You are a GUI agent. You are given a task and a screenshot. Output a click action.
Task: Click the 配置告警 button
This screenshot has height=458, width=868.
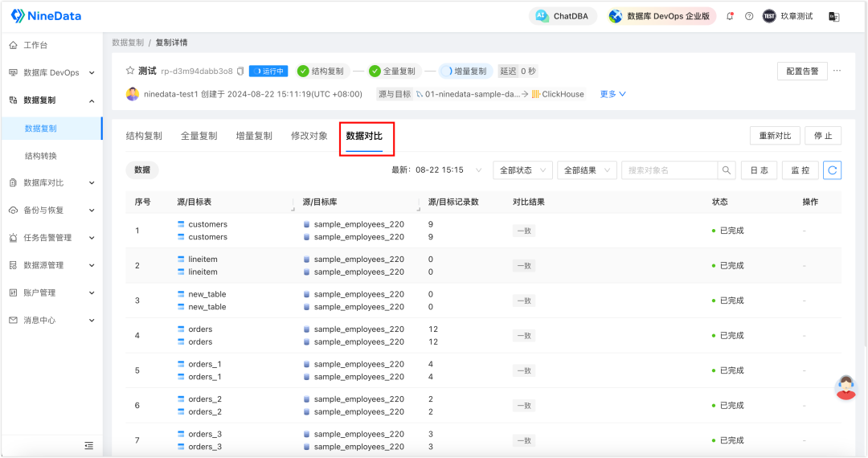802,72
